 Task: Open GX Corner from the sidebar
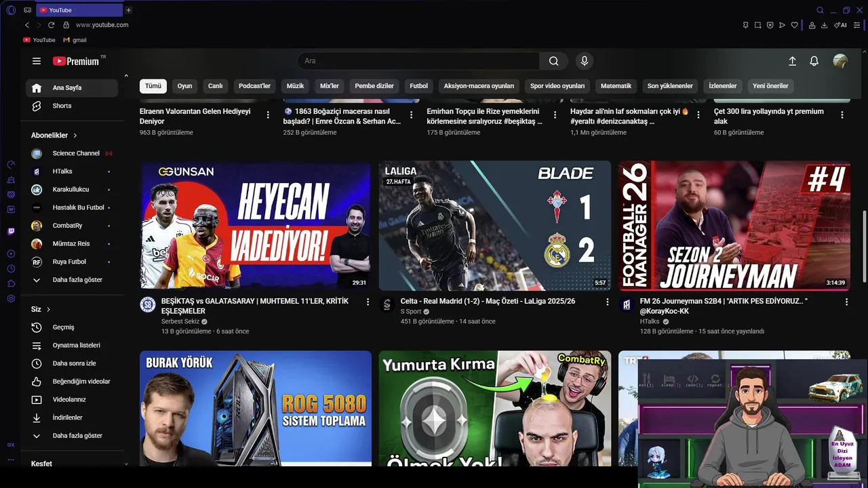click(11, 445)
